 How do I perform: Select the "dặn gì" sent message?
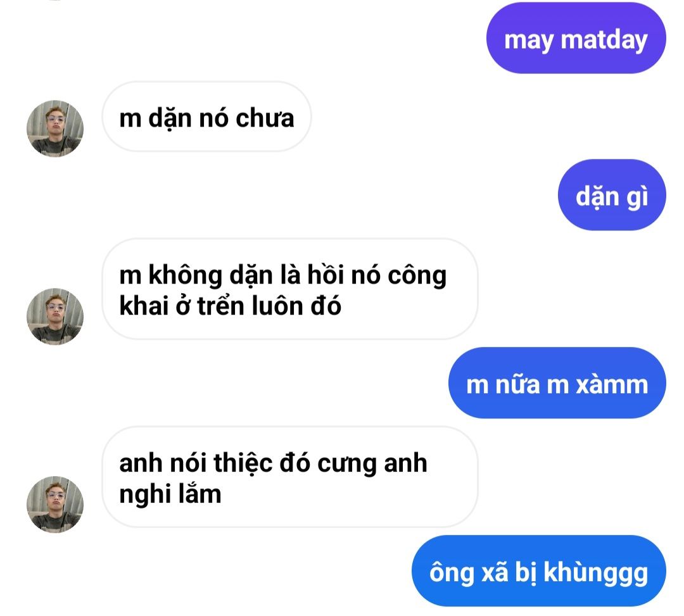point(612,195)
